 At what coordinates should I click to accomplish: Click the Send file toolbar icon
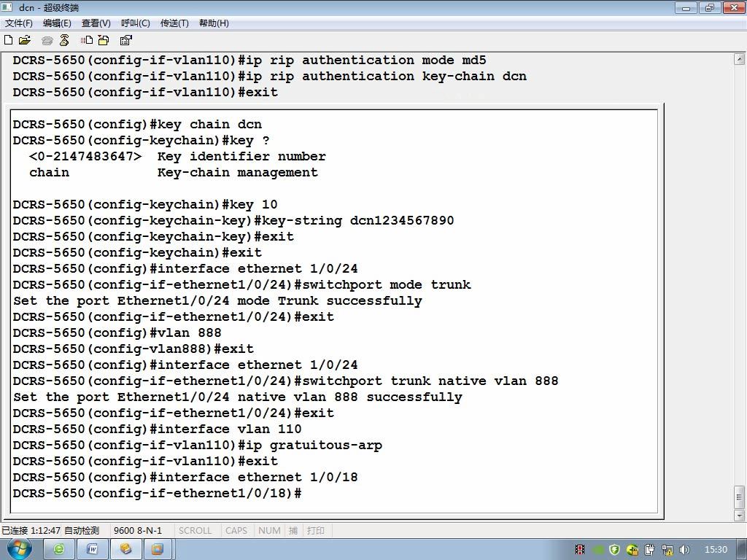pos(87,41)
